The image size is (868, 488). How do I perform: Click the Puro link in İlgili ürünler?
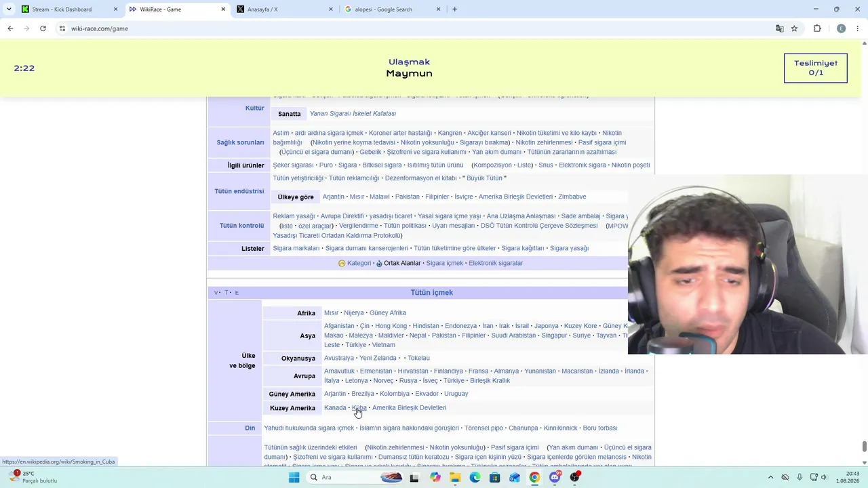point(326,165)
